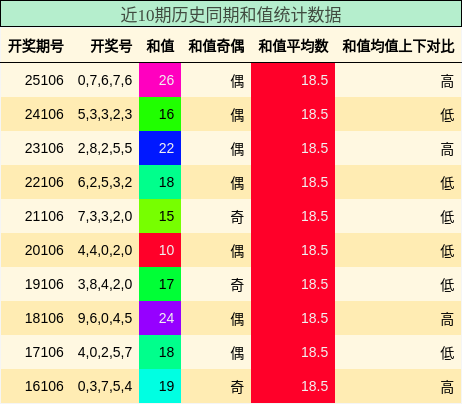Click average 18.5 in row 16106
The image size is (462, 404).
point(315,386)
